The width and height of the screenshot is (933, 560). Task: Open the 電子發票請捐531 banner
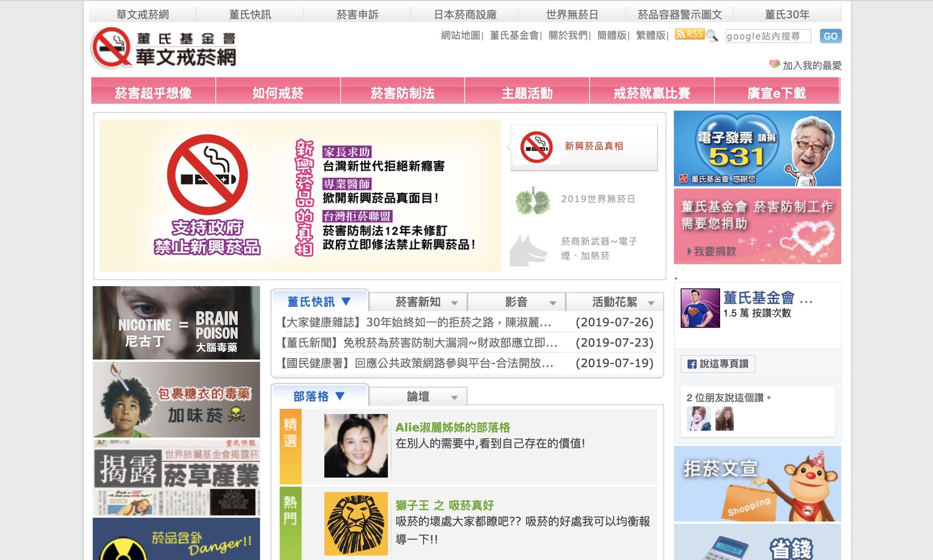point(757,148)
